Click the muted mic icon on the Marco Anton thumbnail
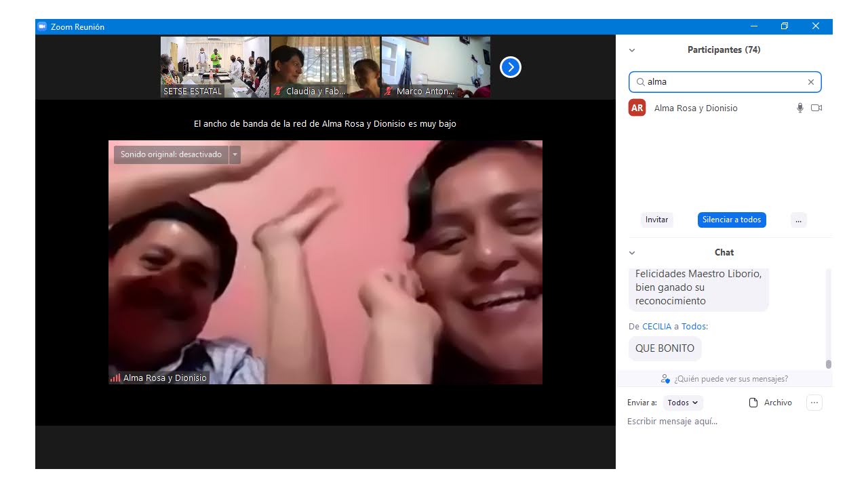Screen dimensions: 868x488 tap(388, 91)
